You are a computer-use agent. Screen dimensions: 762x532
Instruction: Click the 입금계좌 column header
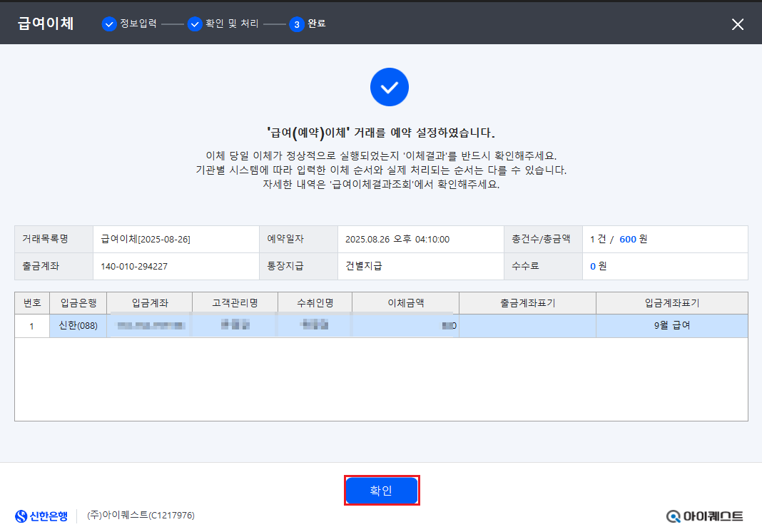[x=150, y=303]
